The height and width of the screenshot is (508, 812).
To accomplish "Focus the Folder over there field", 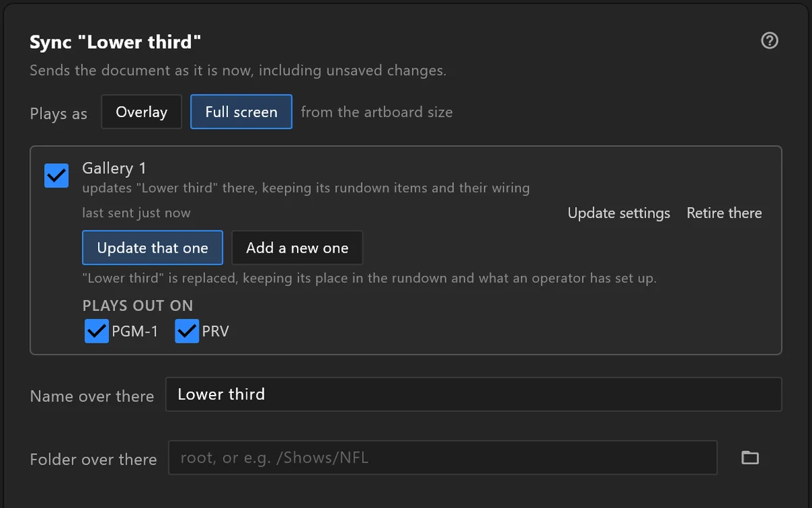I will (x=443, y=458).
